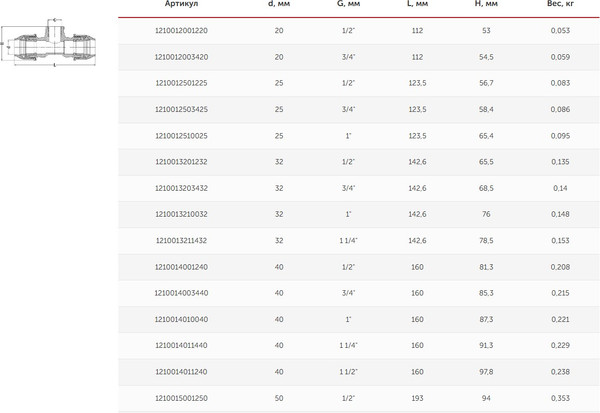The height and width of the screenshot is (413, 600).
Task: Select article number 1210013211432
Action: (x=181, y=240)
